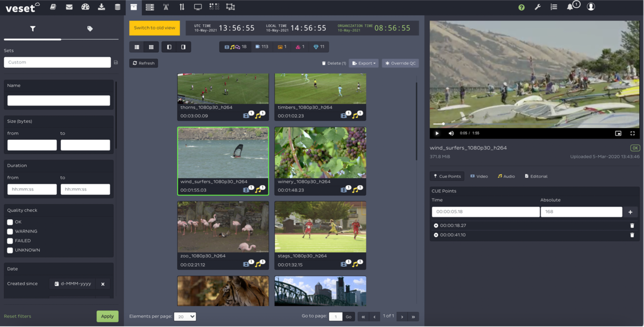Expand the Export dropdown menu
The image size is (644, 327).
coord(364,63)
